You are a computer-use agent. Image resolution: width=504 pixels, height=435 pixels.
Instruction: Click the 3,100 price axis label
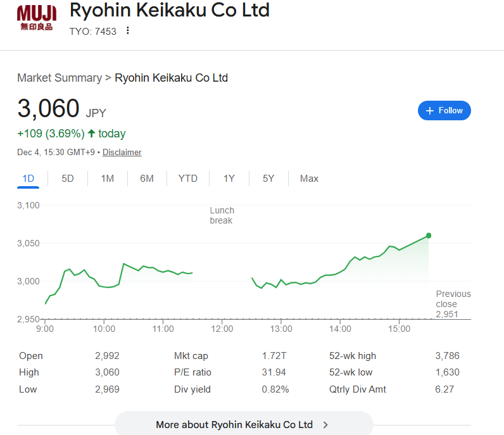[x=28, y=205]
